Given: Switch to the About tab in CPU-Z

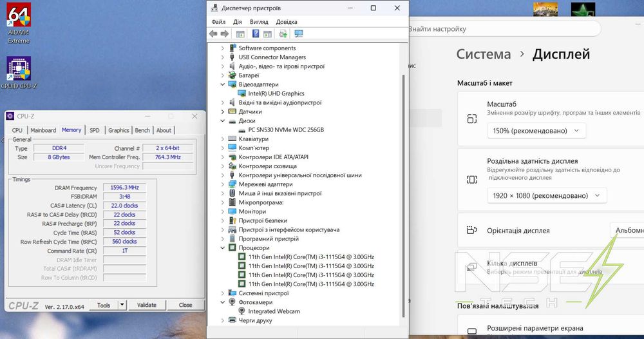Looking at the screenshot, I should click(164, 130).
